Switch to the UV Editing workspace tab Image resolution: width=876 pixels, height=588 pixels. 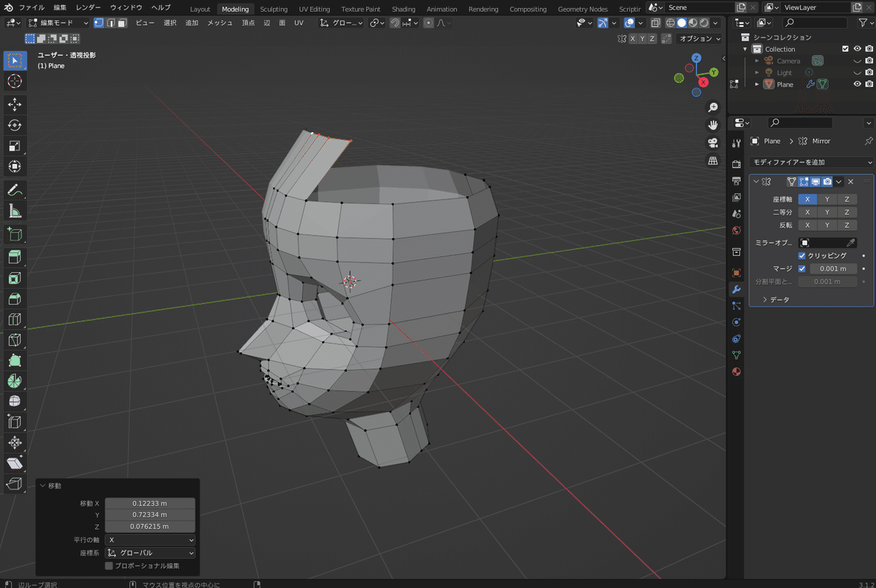coord(315,9)
